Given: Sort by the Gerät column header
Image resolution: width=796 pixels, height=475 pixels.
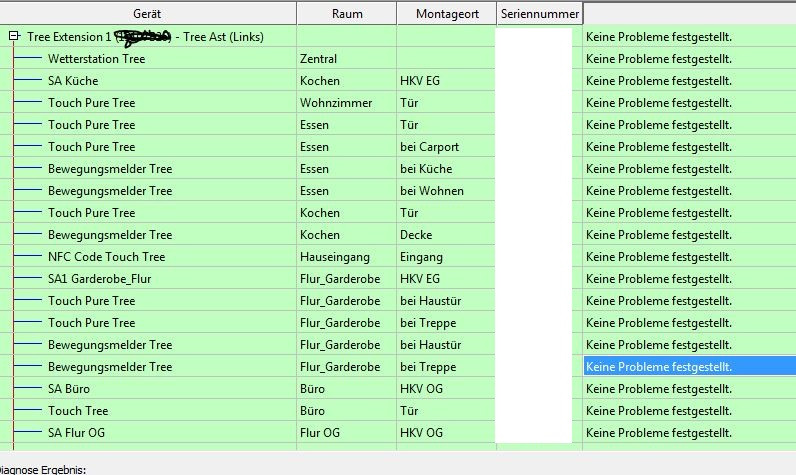Looking at the screenshot, I should 148,14.
